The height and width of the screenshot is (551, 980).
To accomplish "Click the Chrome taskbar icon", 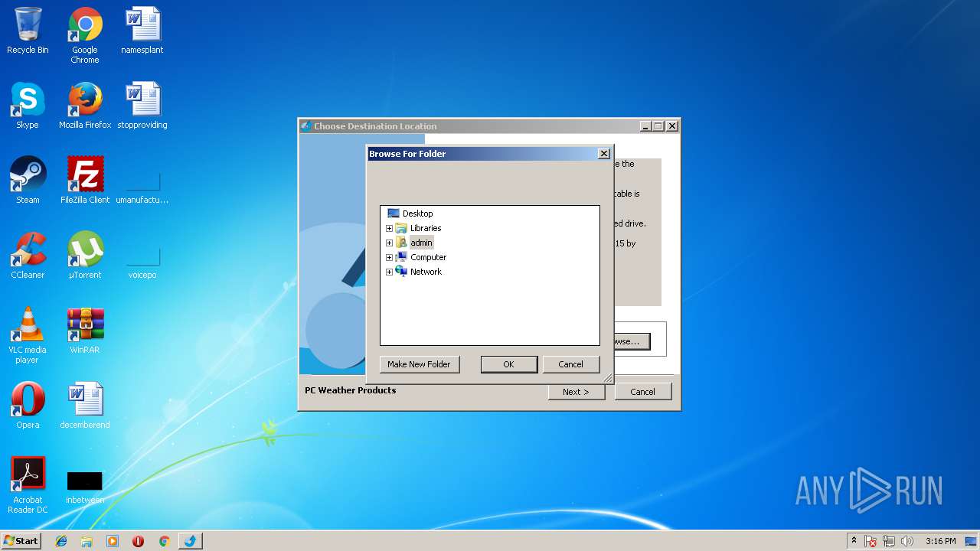I will click(x=164, y=541).
